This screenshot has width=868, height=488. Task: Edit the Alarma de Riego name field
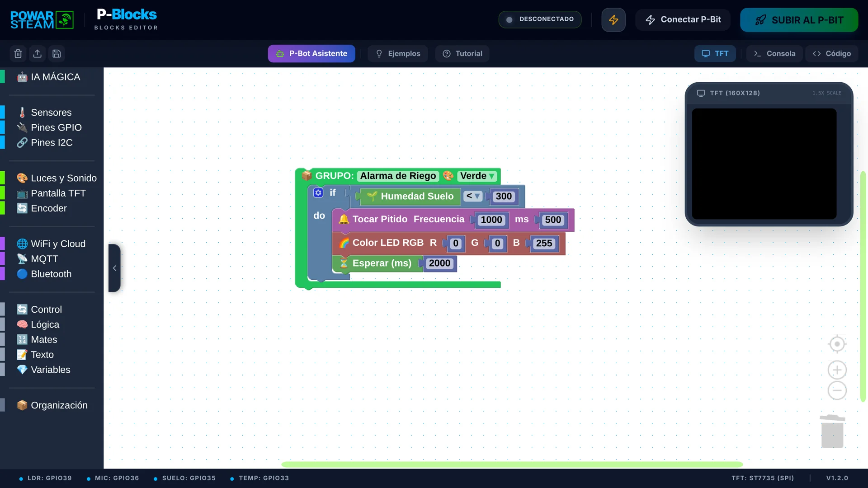click(398, 176)
